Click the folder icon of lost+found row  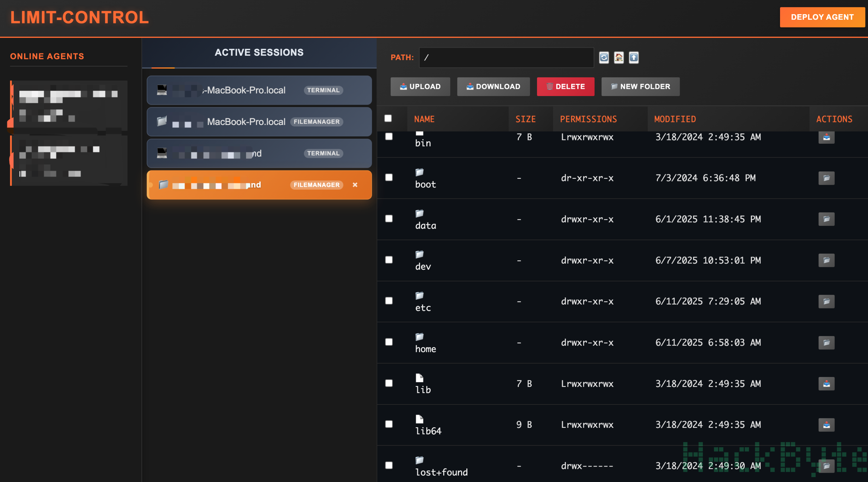pos(420,460)
